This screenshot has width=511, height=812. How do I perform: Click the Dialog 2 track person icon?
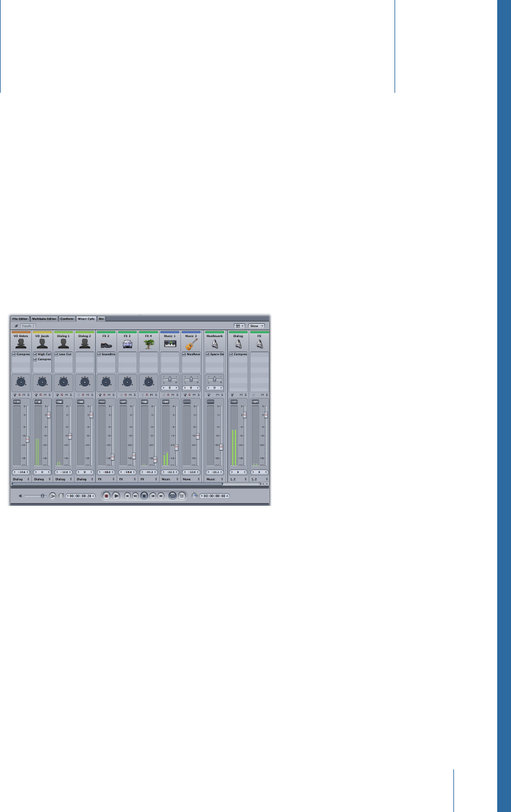pyautogui.click(x=85, y=343)
